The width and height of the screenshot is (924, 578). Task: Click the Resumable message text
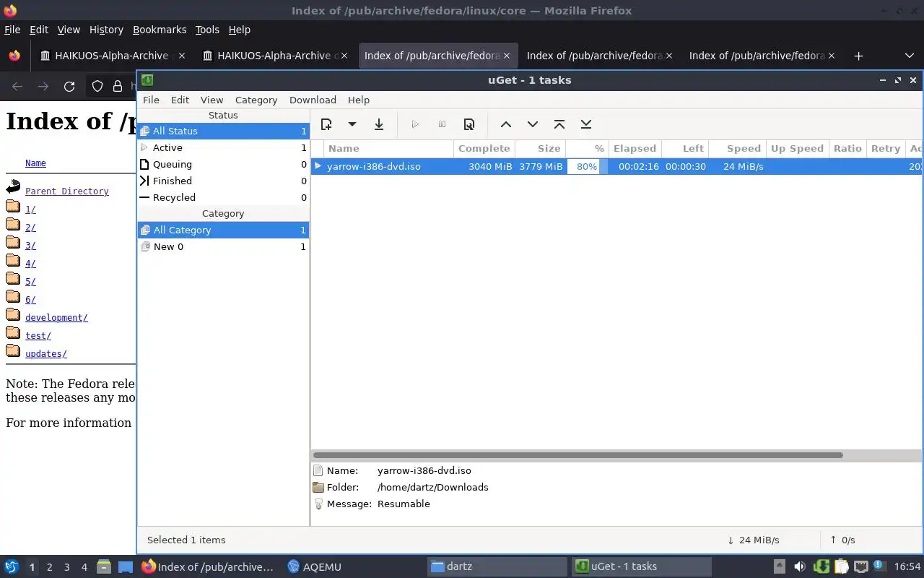tap(404, 504)
